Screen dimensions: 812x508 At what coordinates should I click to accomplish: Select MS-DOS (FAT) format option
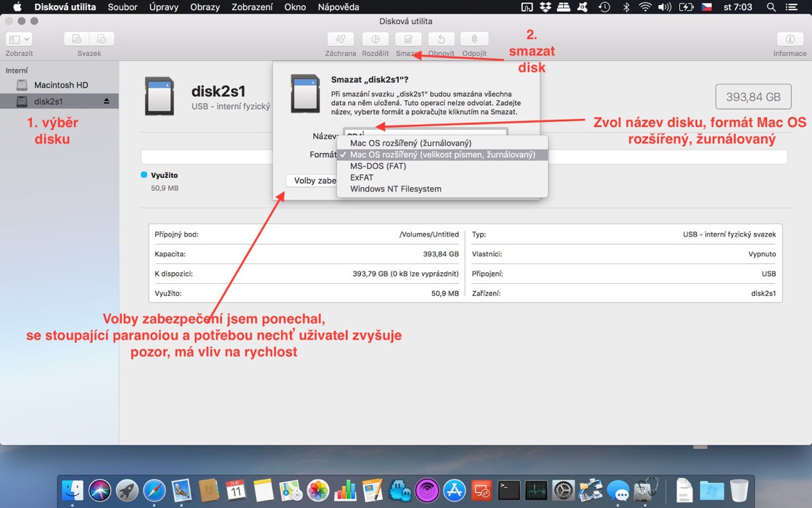click(442, 166)
